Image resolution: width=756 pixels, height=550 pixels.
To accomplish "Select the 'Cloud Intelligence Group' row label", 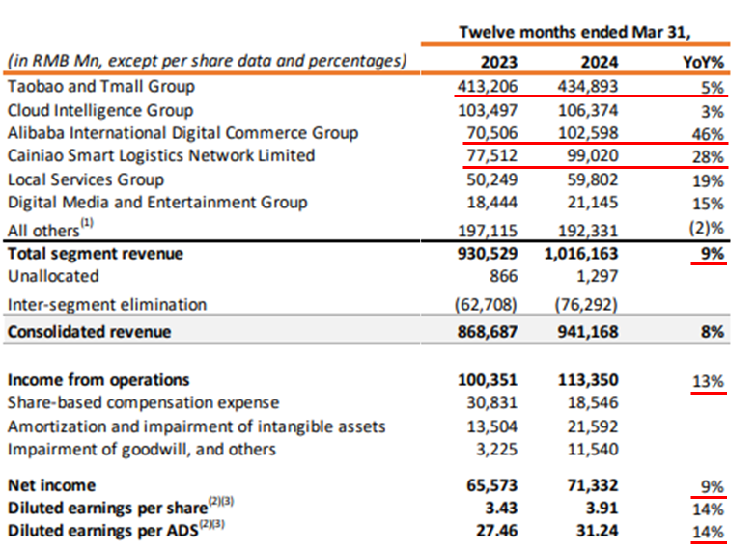I will coord(100,110).
